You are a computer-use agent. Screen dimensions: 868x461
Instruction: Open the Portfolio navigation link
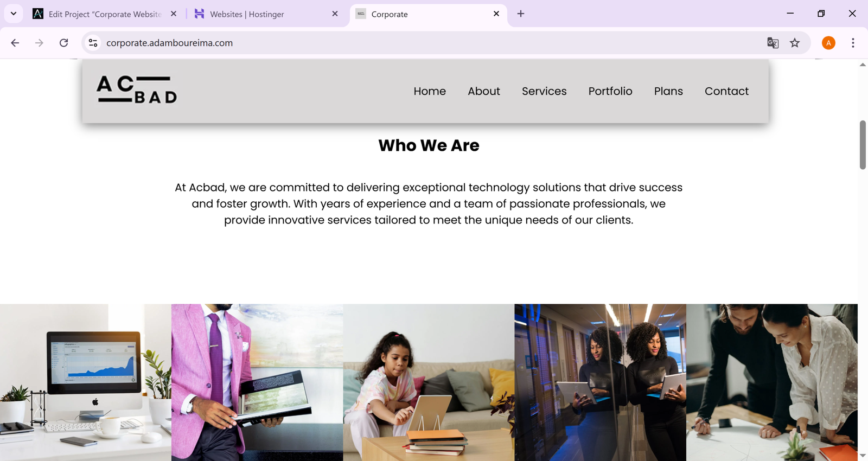(x=610, y=91)
